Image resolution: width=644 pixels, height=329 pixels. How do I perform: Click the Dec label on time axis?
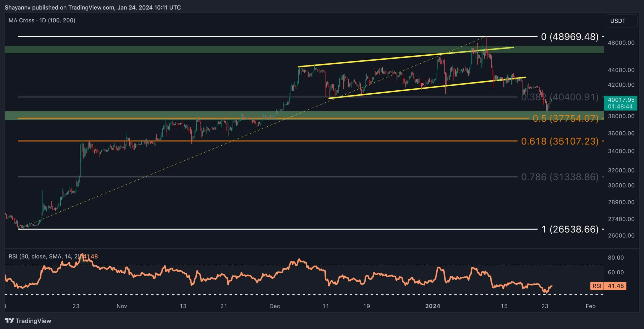pyautogui.click(x=274, y=306)
